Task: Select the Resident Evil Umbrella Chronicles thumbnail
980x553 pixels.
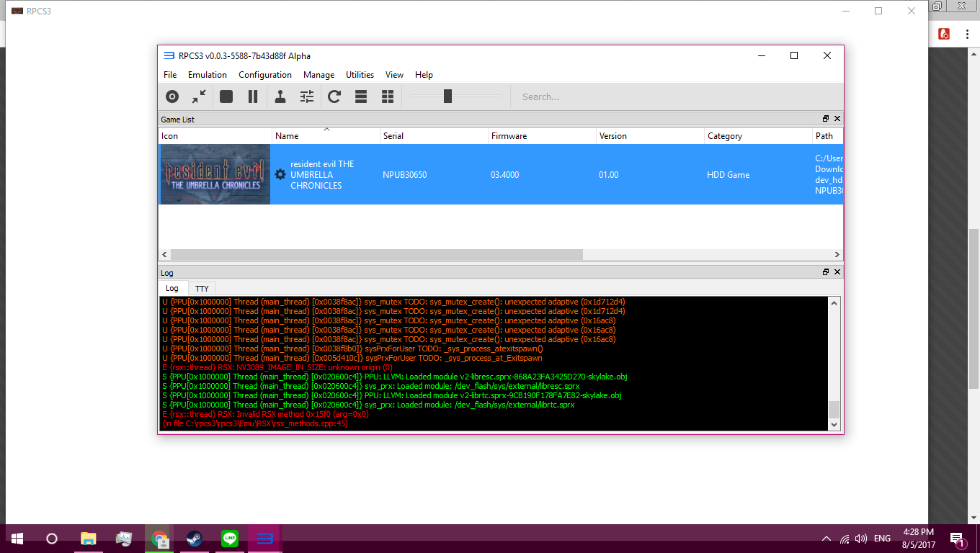Action: [215, 174]
